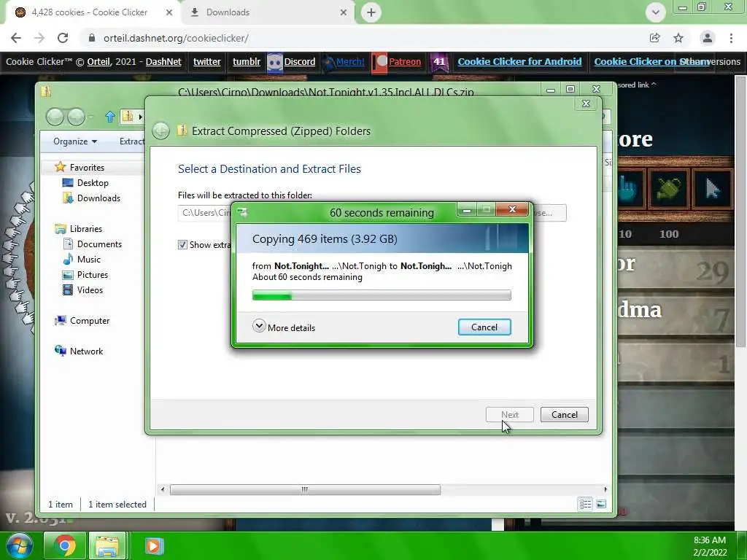
Task: Open Windows Start button
Action: [19, 545]
